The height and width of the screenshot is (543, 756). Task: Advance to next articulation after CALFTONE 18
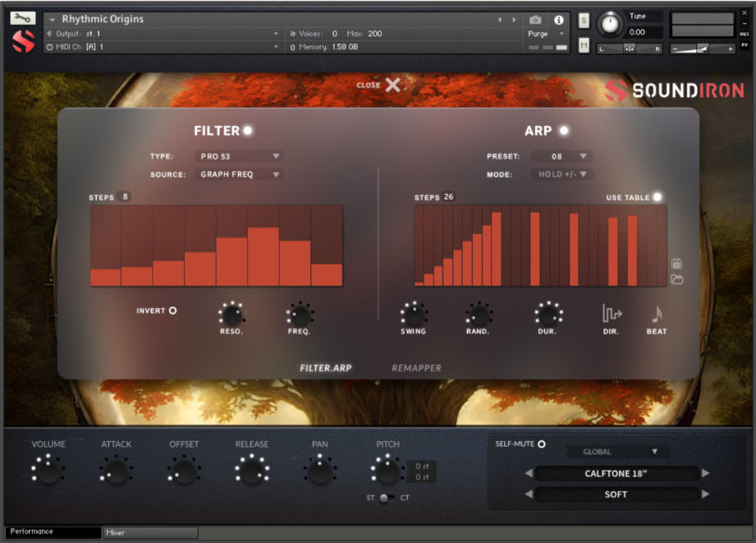tap(704, 472)
